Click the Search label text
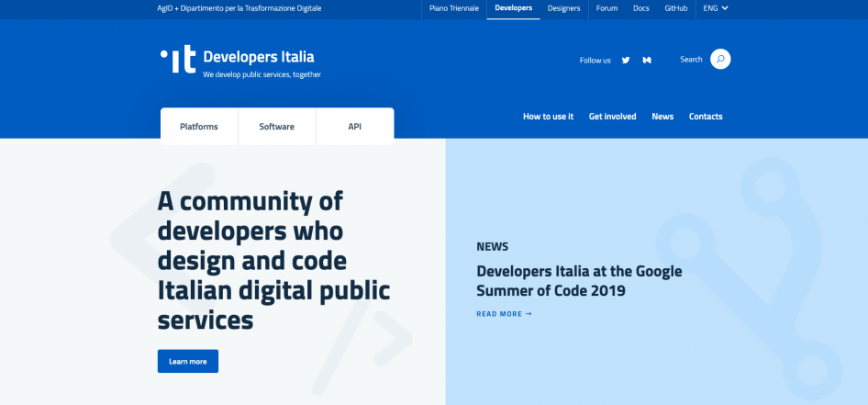The image size is (868, 405). point(691,60)
